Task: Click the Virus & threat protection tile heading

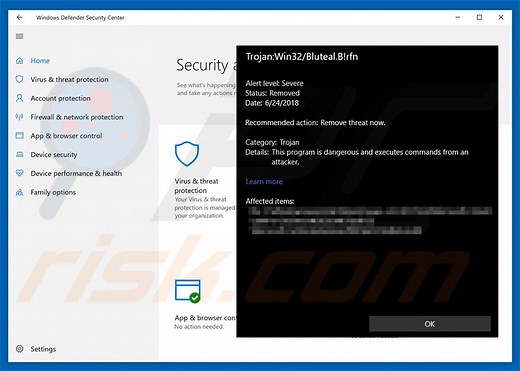Action: point(196,186)
